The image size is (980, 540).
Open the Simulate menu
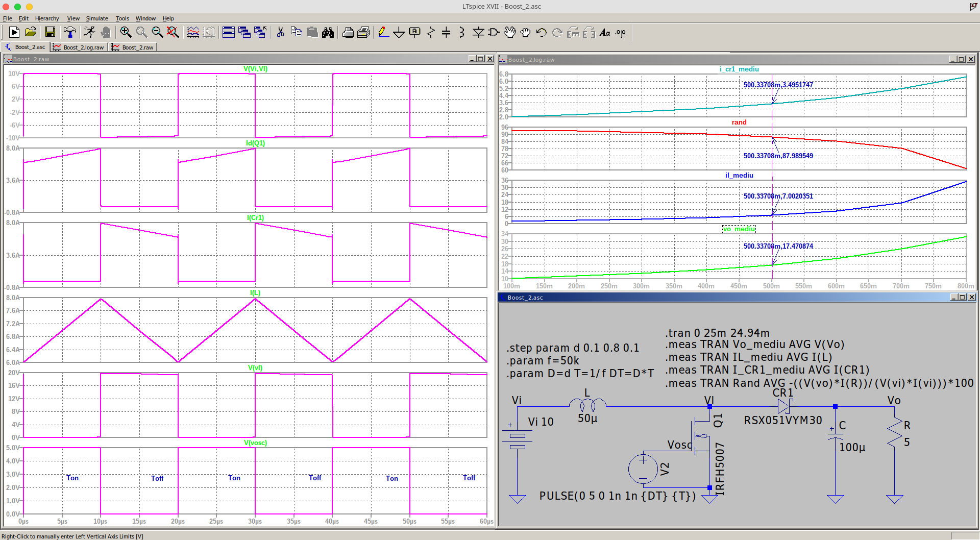click(x=97, y=18)
